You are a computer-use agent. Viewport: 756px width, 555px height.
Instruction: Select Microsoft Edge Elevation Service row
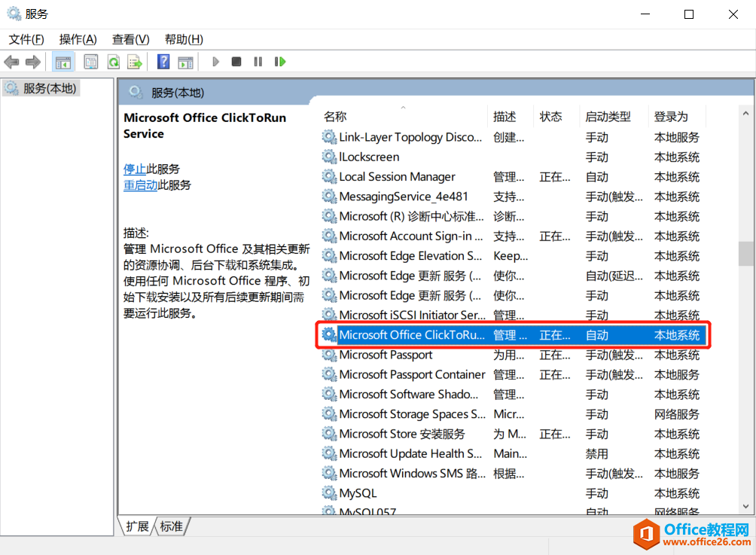coord(512,256)
